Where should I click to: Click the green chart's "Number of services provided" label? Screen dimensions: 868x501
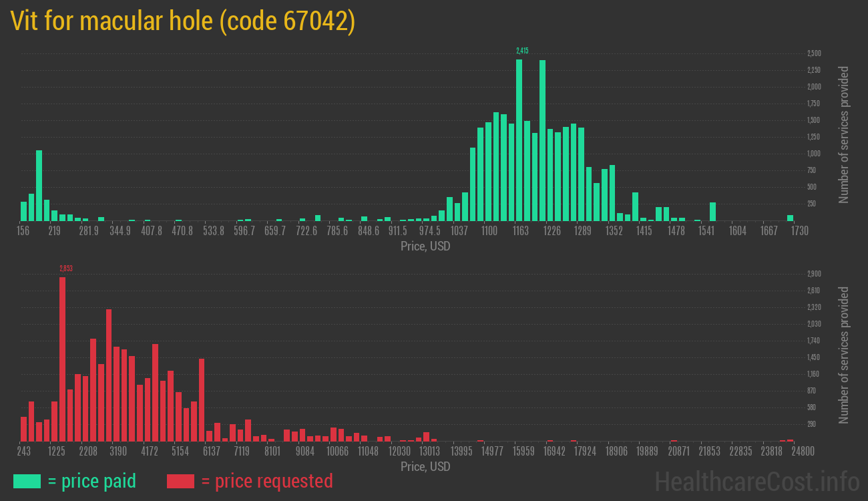(x=844, y=134)
